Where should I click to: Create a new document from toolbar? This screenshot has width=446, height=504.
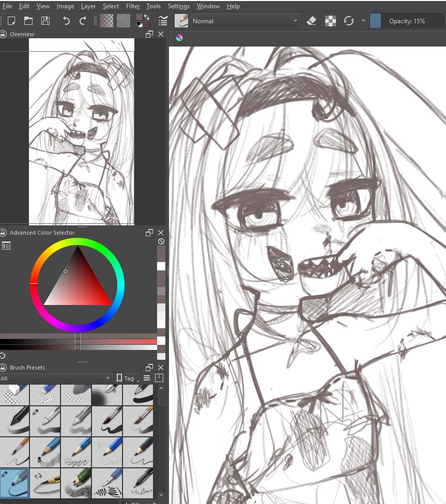tap(11, 21)
